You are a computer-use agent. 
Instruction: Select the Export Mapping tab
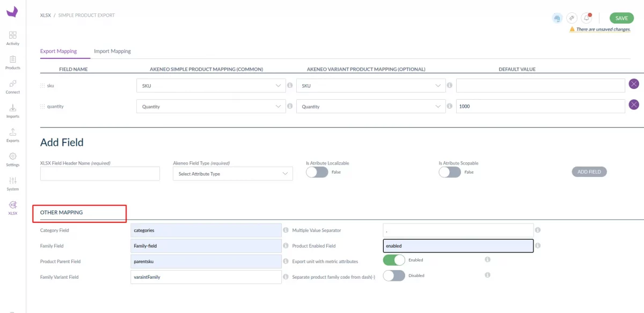coord(58,51)
